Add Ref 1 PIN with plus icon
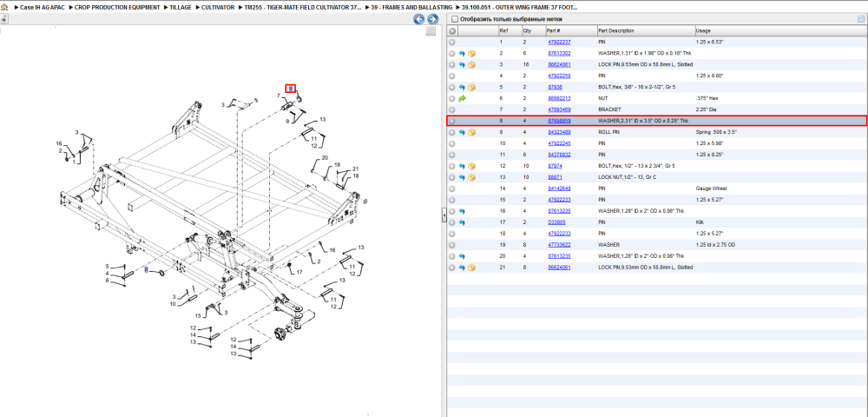 451,42
